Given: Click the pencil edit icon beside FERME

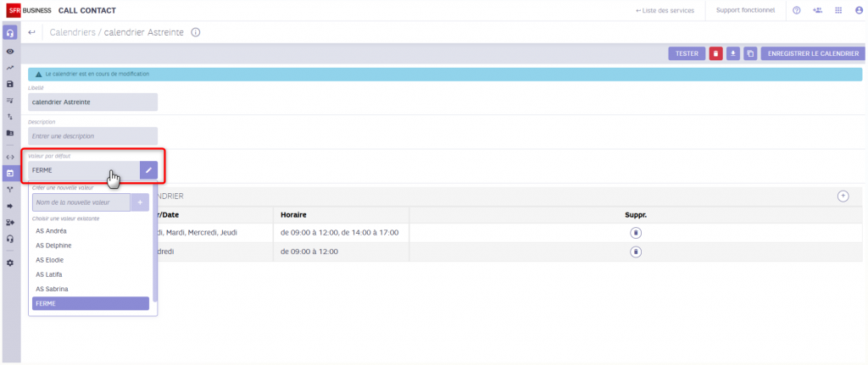Looking at the screenshot, I should point(148,170).
